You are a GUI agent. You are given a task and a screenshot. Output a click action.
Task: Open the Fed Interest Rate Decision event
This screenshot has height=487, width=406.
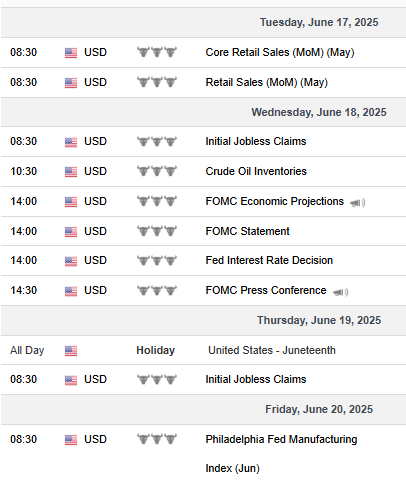point(269,260)
